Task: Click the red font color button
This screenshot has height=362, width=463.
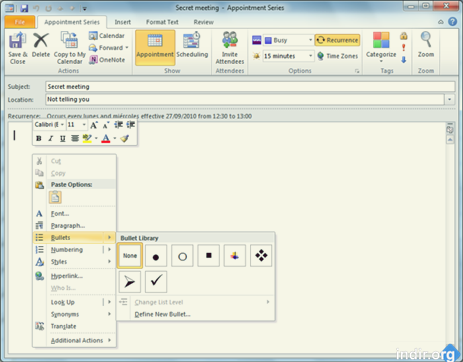Action: tap(106, 138)
